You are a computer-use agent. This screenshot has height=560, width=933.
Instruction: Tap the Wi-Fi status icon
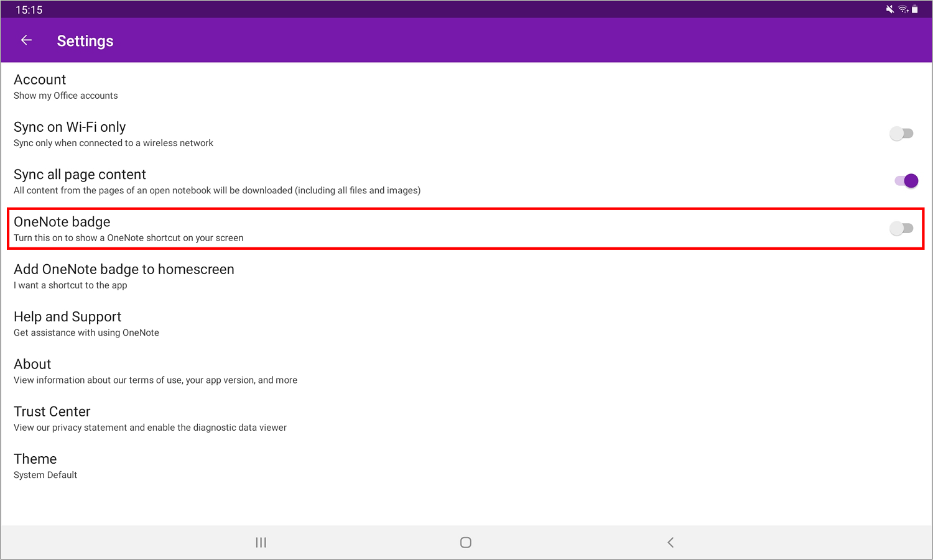tap(903, 9)
